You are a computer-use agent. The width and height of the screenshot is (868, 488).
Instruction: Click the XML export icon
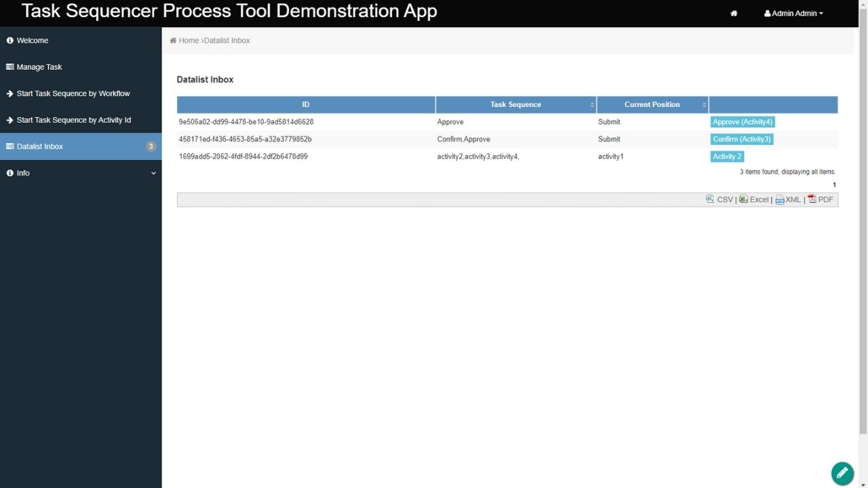pyautogui.click(x=780, y=199)
